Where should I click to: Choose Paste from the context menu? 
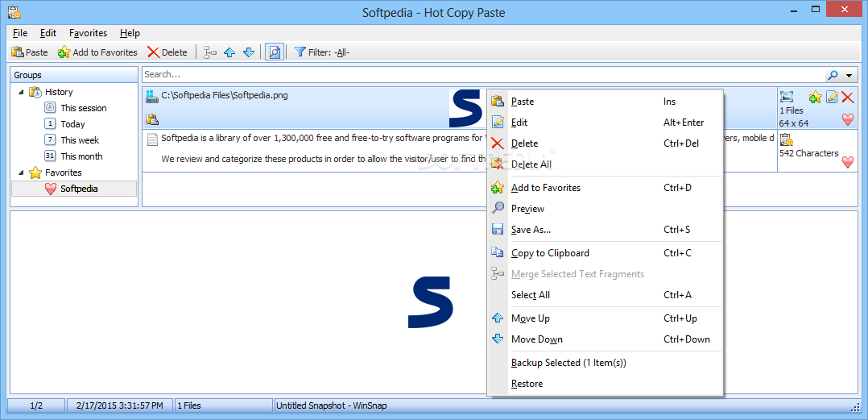point(605,102)
